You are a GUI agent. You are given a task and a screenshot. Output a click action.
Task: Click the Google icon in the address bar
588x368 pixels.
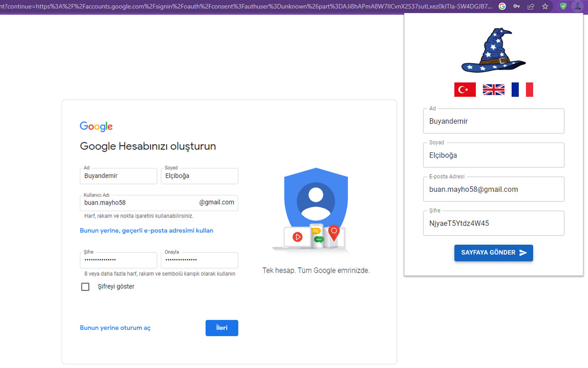point(502,6)
